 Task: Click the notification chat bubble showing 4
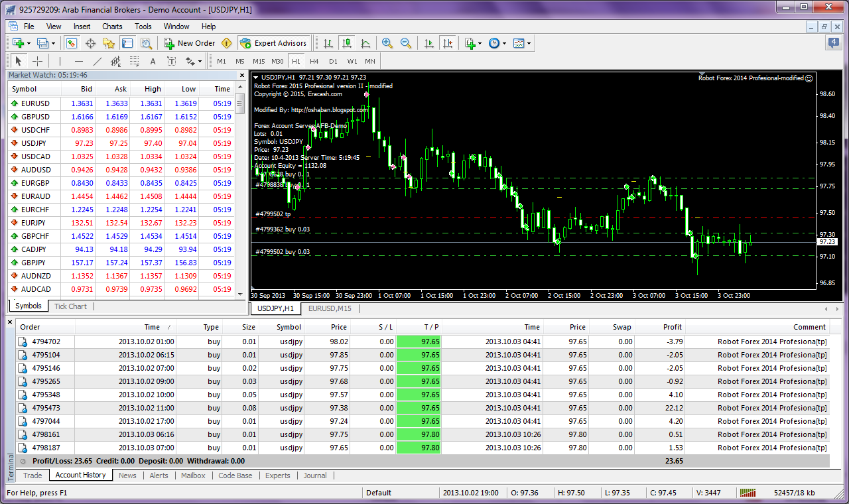(x=833, y=43)
